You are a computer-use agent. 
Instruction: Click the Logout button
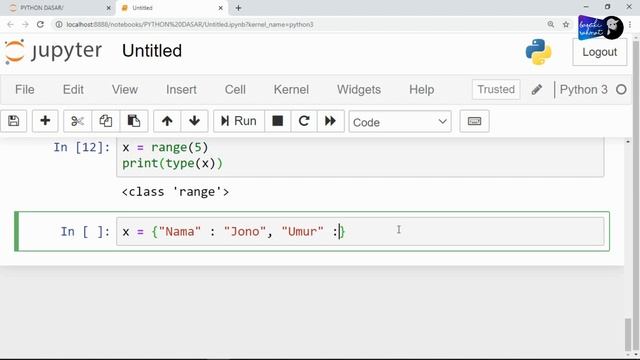(600, 52)
